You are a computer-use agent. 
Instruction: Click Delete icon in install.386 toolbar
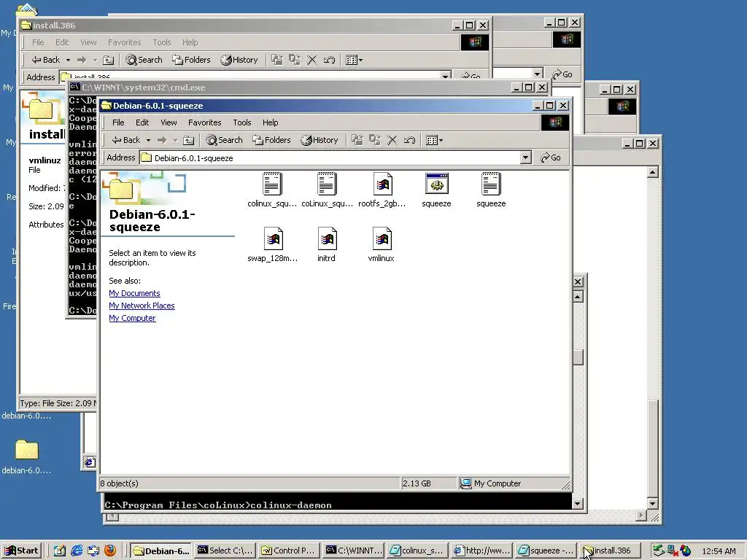click(311, 60)
